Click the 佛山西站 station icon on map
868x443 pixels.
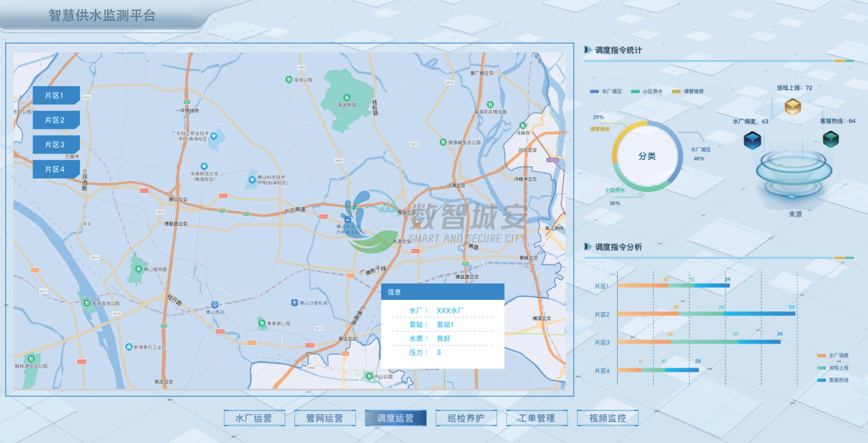pos(215,305)
